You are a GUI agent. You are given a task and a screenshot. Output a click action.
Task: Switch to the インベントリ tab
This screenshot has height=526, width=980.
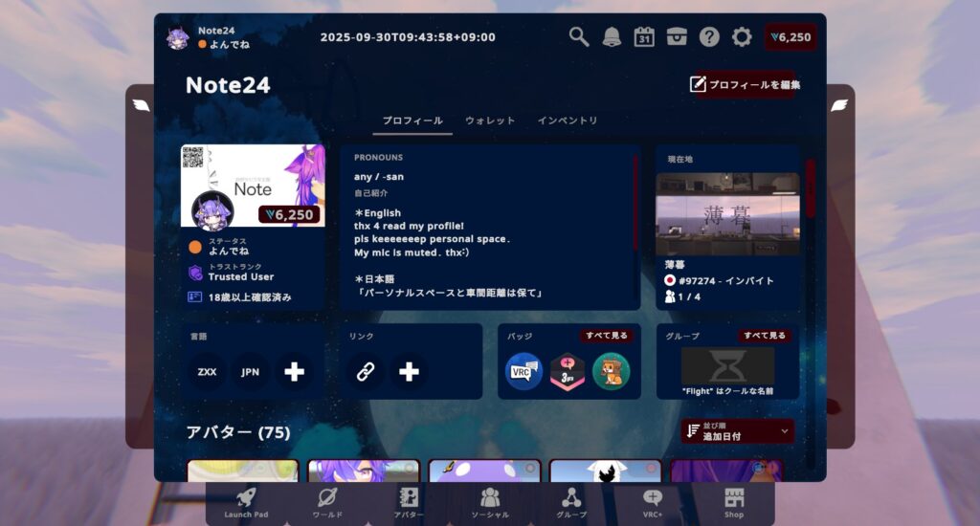(568, 121)
